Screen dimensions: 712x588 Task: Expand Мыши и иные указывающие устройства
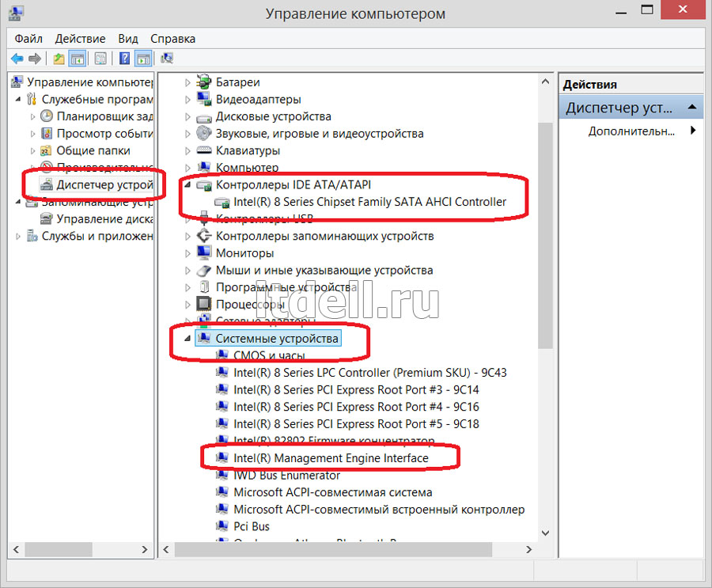pyautogui.click(x=187, y=271)
